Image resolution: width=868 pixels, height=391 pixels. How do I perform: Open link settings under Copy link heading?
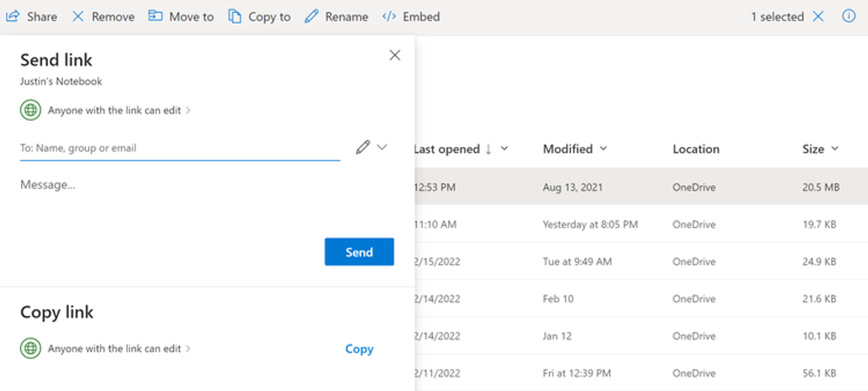pyautogui.click(x=119, y=349)
